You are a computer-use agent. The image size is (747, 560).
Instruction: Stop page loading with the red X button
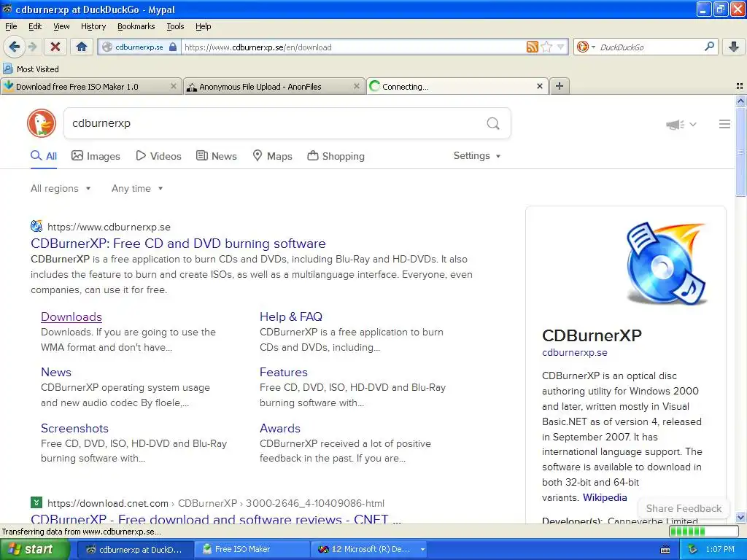55,47
